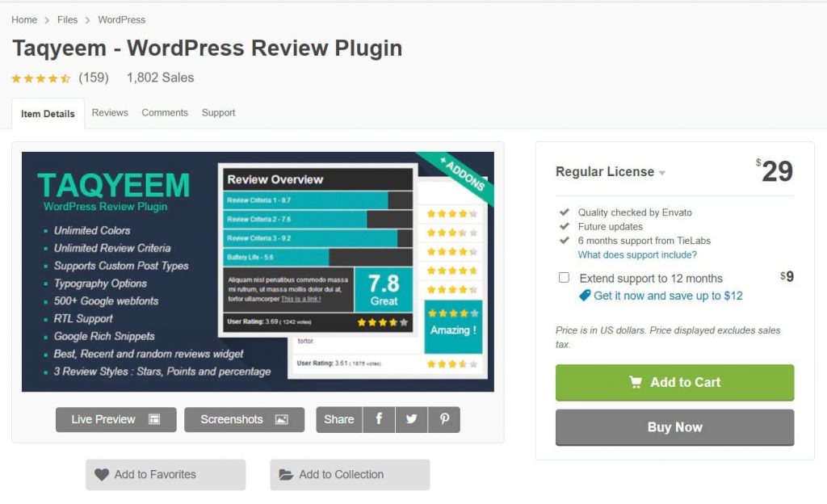This screenshot has width=827, height=504.
Task: Click the folder icon in Add to Collection
Action: (286, 475)
